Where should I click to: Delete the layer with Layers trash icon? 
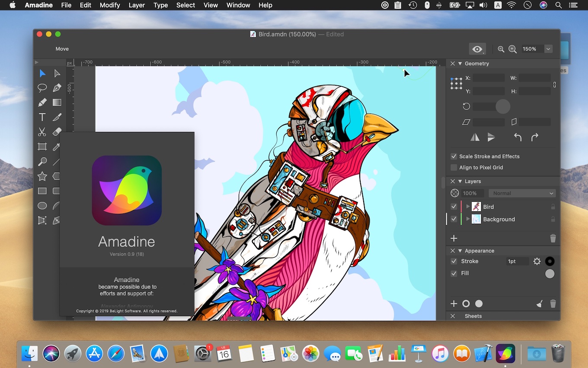pyautogui.click(x=553, y=238)
